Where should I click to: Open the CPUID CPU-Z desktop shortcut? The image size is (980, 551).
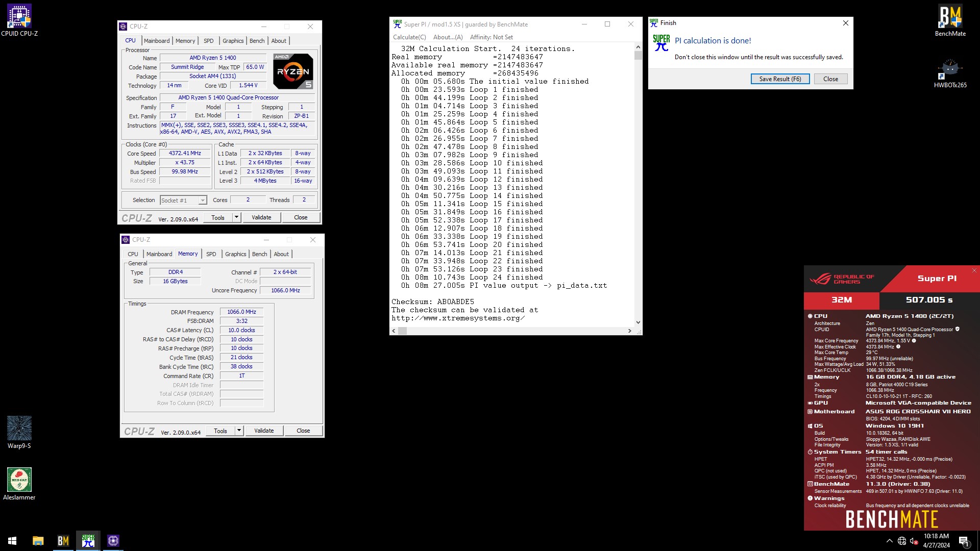coord(19,20)
